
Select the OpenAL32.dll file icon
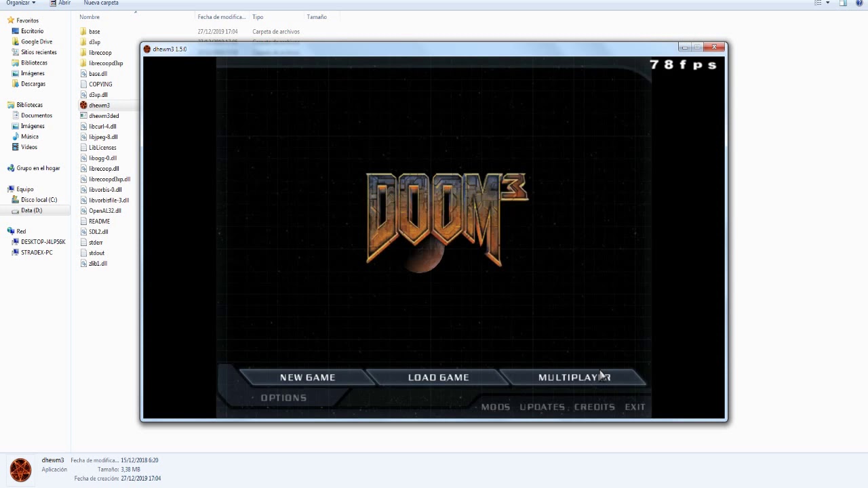pyautogui.click(x=83, y=211)
